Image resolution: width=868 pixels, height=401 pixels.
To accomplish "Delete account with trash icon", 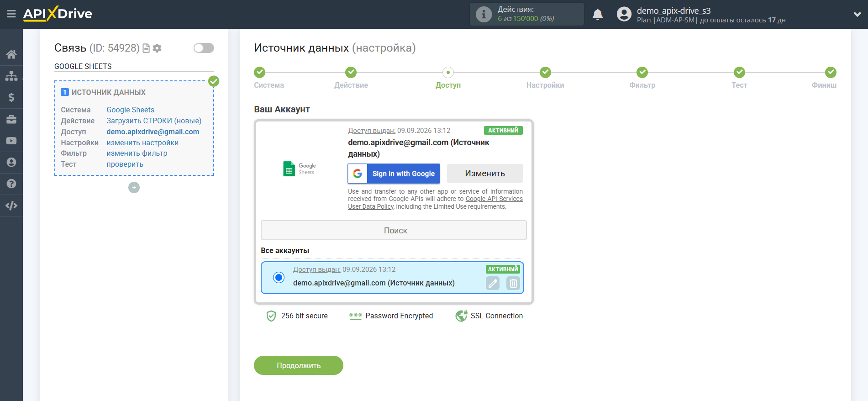I will (x=513, y=283).
